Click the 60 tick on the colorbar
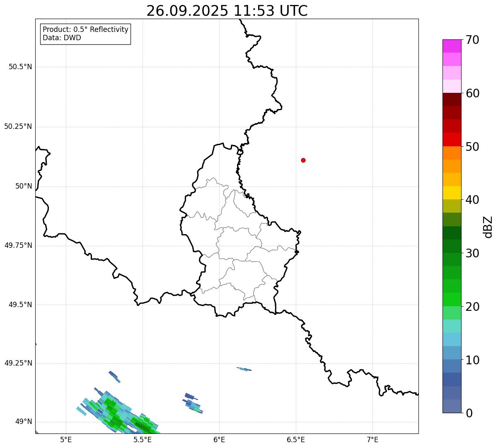 [x=472, y=93]
